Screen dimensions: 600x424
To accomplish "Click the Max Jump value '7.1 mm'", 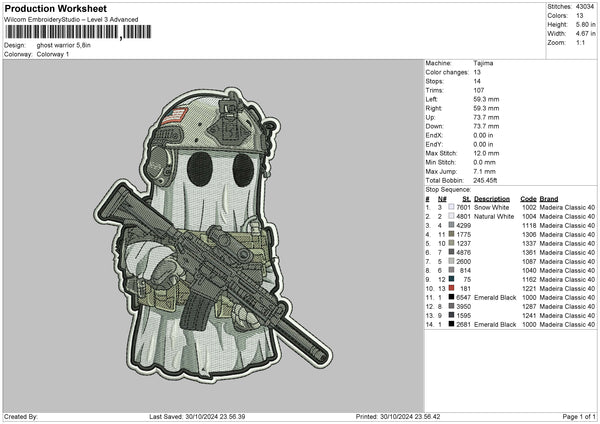I will click(x=485, y=171).
